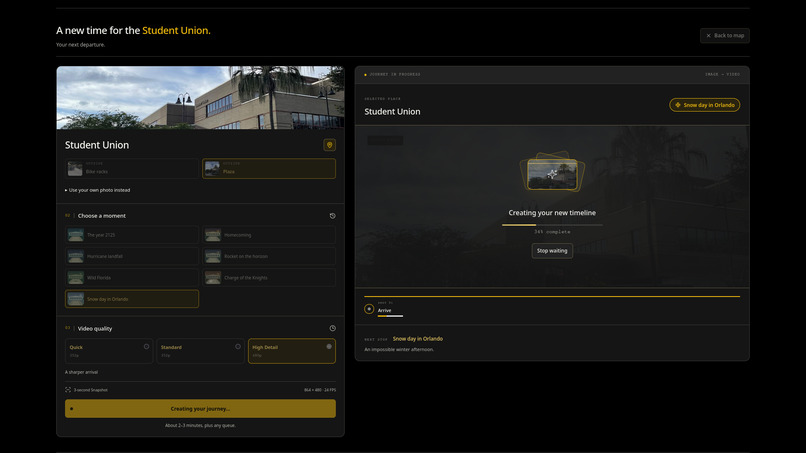Screen dimensions: 806x453
Task: Expand Use your own photo instead
Action: (98, 190)
